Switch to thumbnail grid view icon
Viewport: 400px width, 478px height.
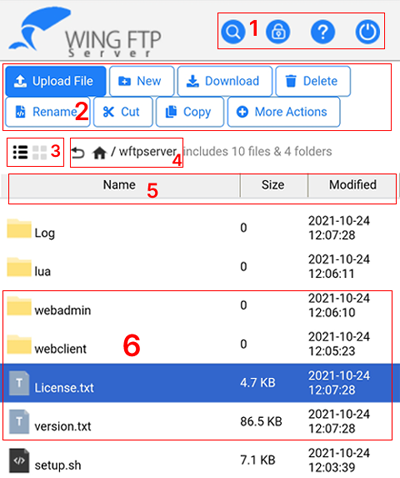point(40,152)
